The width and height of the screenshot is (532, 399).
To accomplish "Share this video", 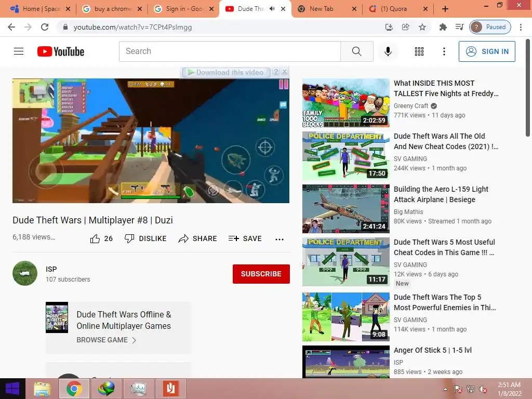I will pyautogui.click(x=198, y=238).
